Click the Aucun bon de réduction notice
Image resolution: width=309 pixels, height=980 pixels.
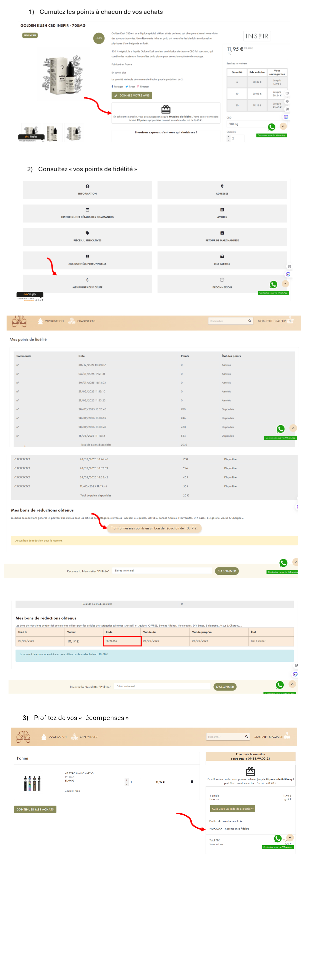[x=154, y=541]
